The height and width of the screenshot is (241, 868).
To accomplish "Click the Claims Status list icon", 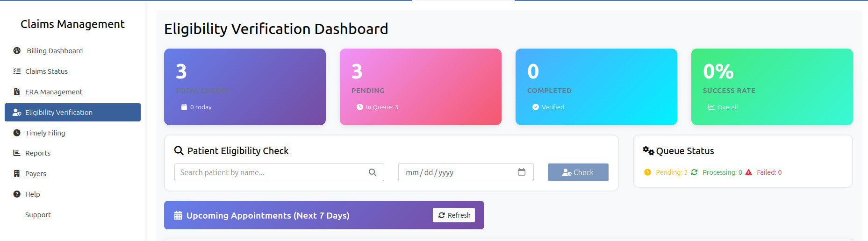I will [x=17, y=71].
